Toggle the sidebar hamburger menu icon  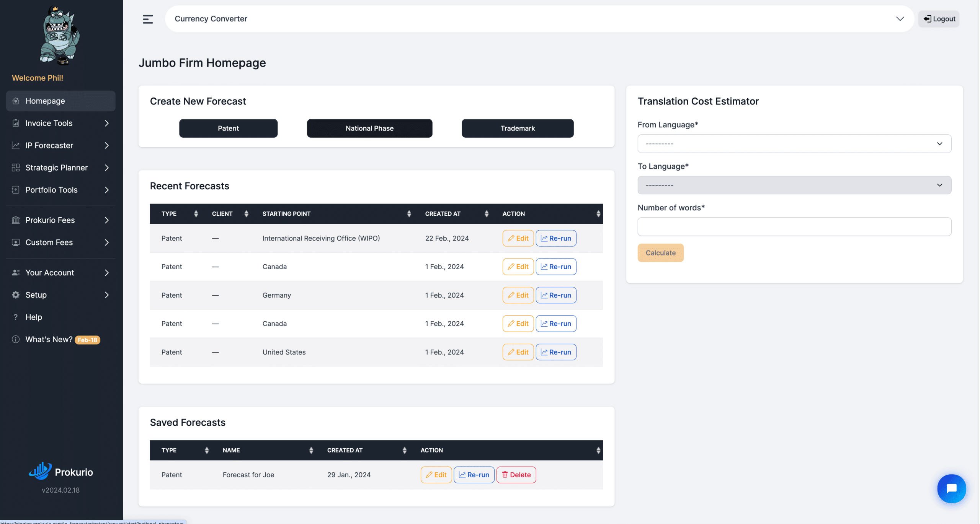(x=148, y=19)
